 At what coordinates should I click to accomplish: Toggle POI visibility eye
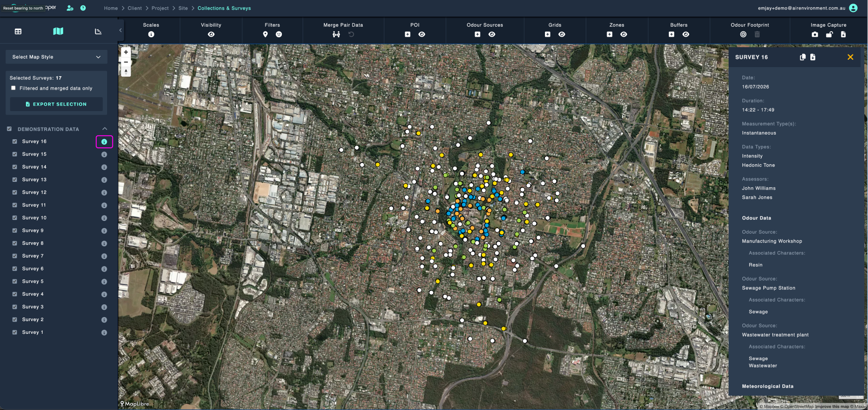[x=422, y=34]
